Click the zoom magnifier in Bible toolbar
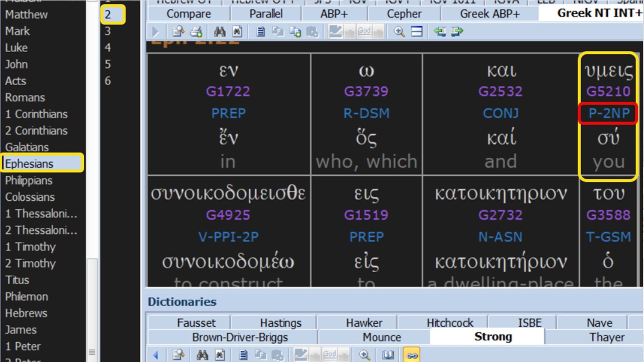 pyautogui.click(x=399, y=31)
